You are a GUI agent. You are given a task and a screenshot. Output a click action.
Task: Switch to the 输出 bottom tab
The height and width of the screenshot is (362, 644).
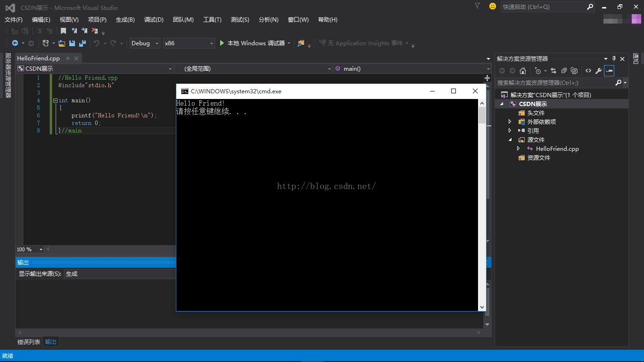pos(51,342)
